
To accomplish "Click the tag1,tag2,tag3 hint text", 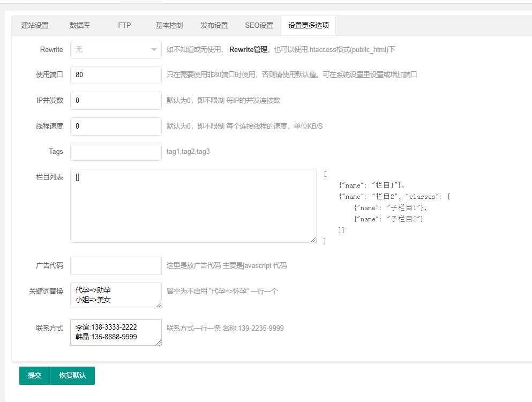I will pos(188,152).
